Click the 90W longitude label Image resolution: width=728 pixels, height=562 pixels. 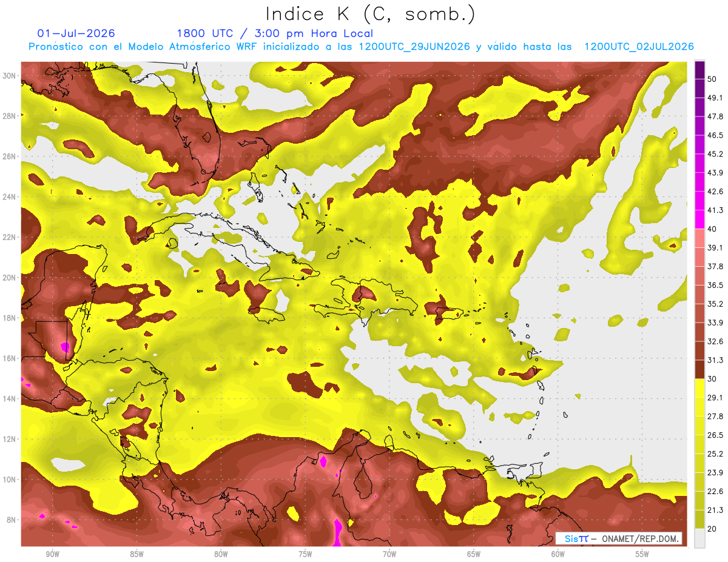[52, 554]
